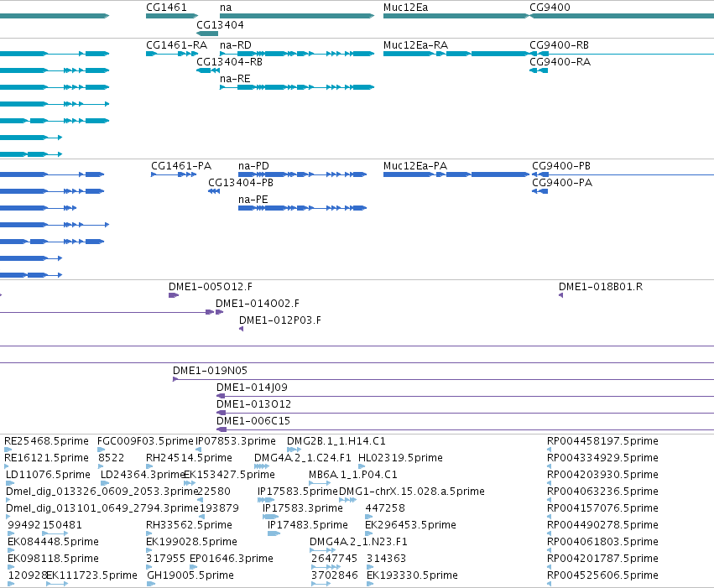Select EST EK296453.5prime
This screenshot has height=588, width=714.
pos(411,525)
